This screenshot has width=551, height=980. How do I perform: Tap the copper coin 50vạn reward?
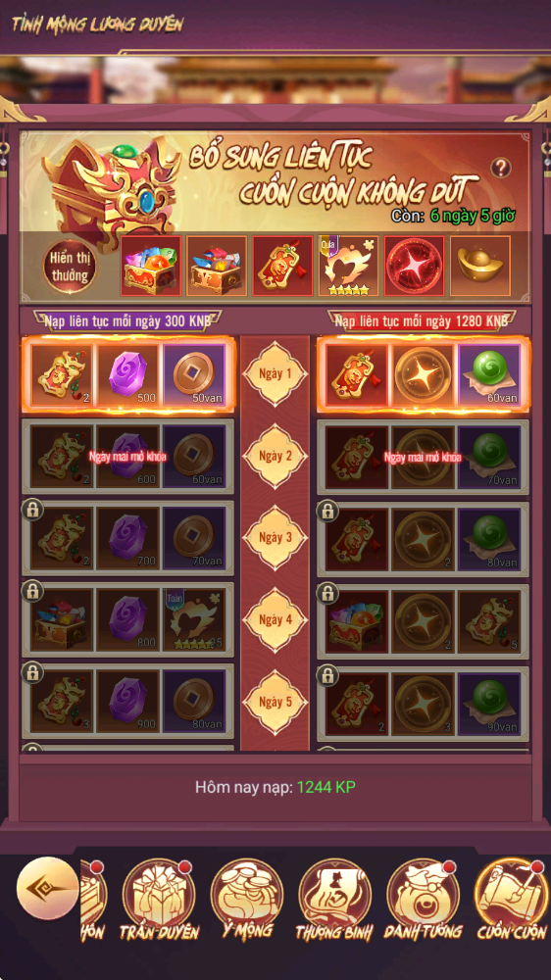click(x=194, y=375)
